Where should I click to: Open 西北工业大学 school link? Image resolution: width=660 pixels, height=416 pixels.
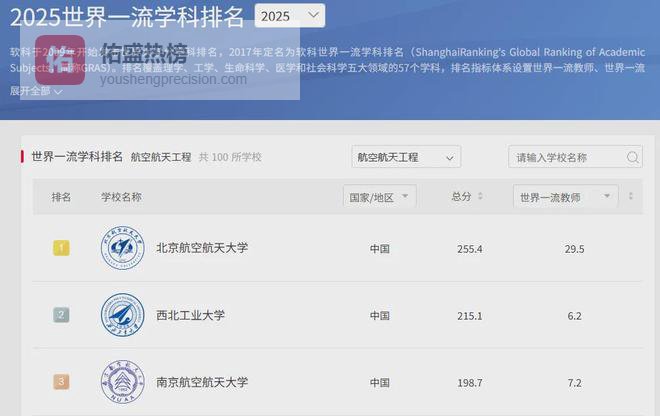190,315
